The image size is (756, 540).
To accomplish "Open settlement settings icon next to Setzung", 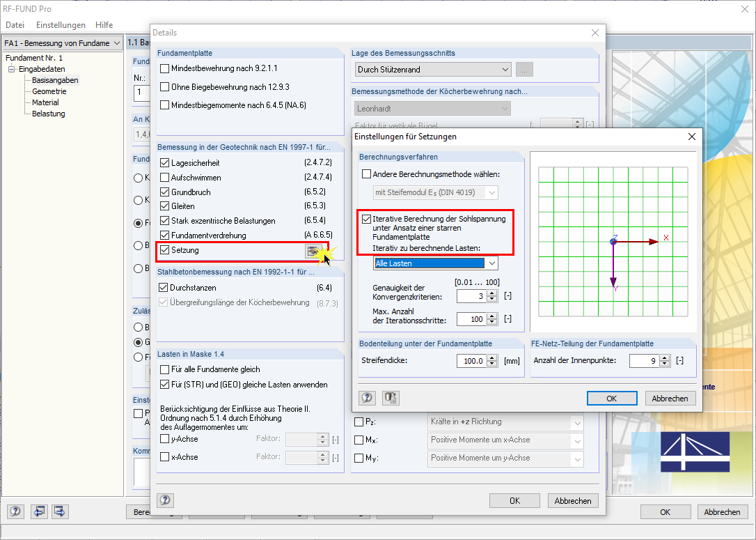I will [x=313, y=250].
